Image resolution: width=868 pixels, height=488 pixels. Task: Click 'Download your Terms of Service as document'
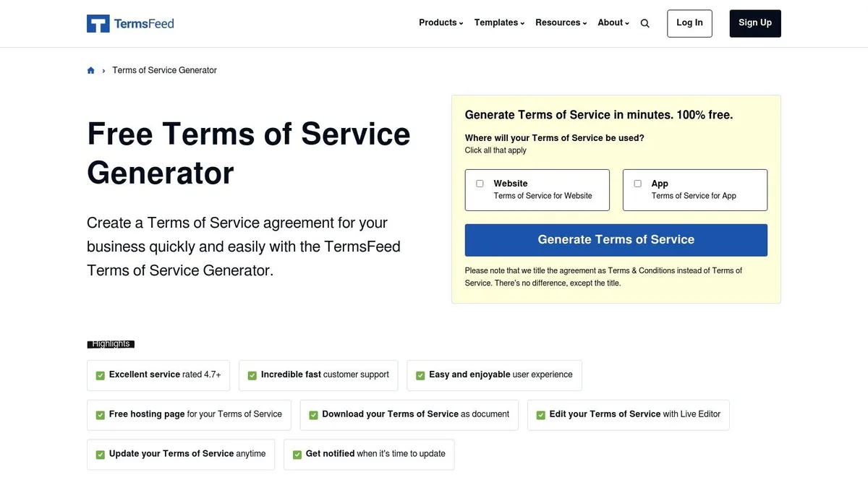415,414
